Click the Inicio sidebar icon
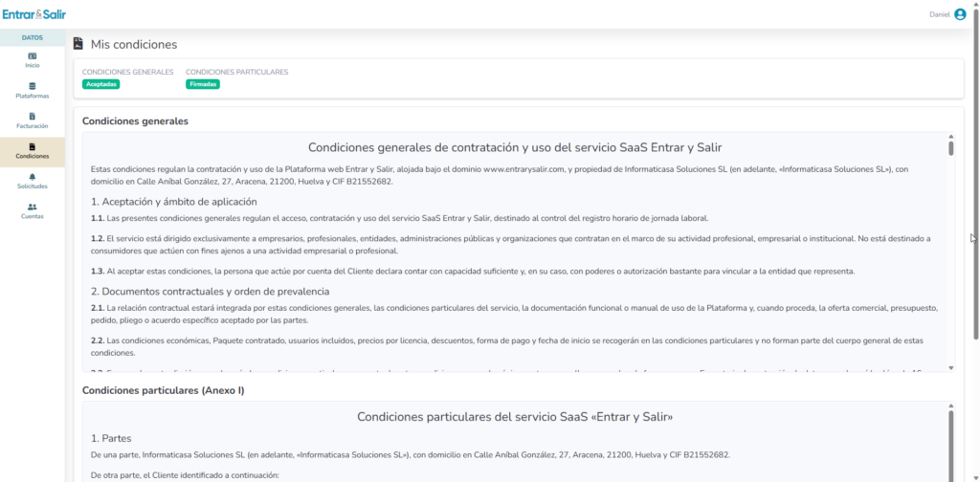 [33, 55]
